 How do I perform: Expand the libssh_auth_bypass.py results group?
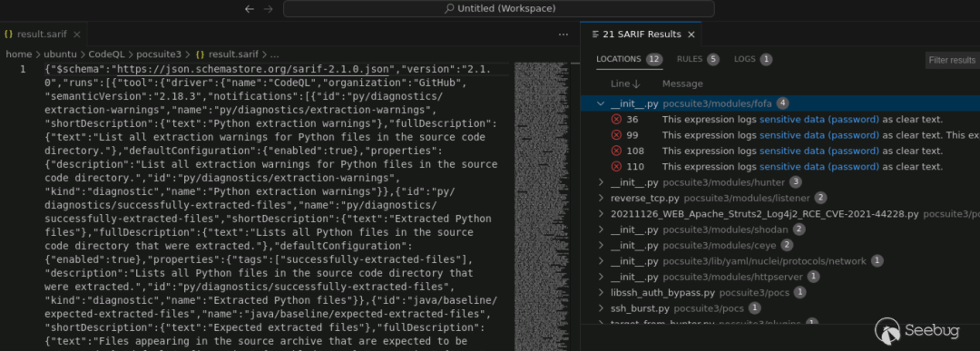click(x=601, y=292)
